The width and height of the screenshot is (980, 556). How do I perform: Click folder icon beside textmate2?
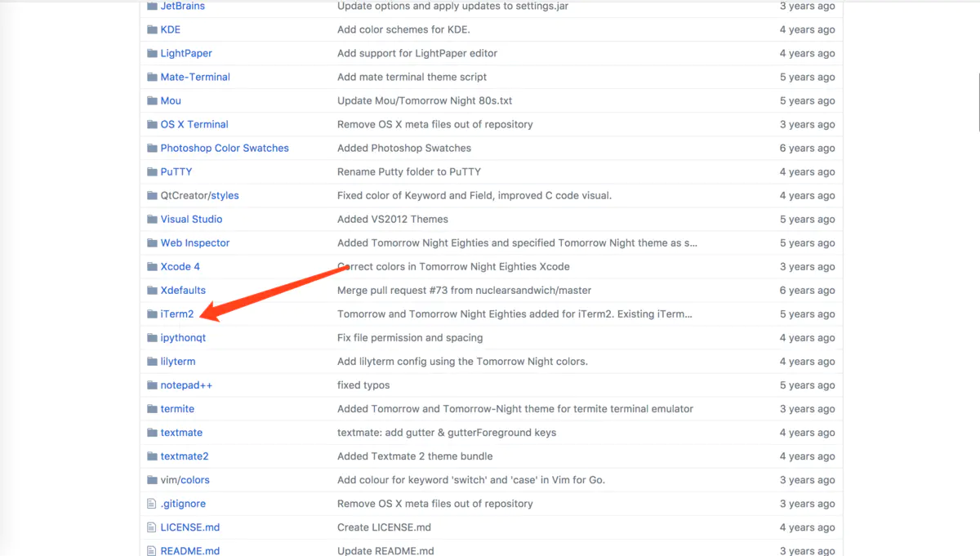point(152,456)
